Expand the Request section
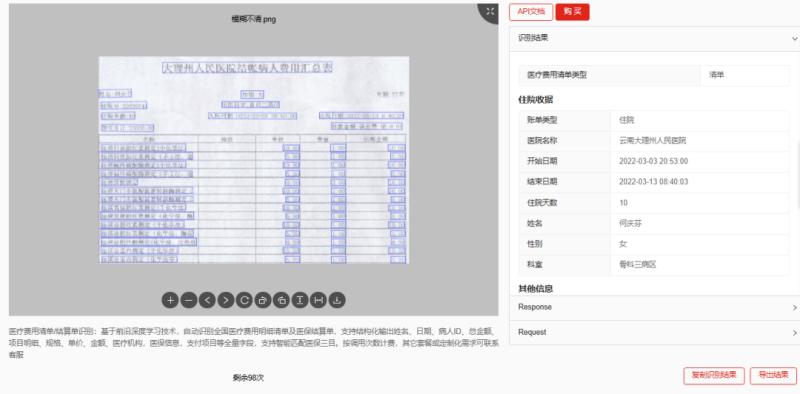Image resolution: width=800 pixels, height=394 pixels. [654, 333]
